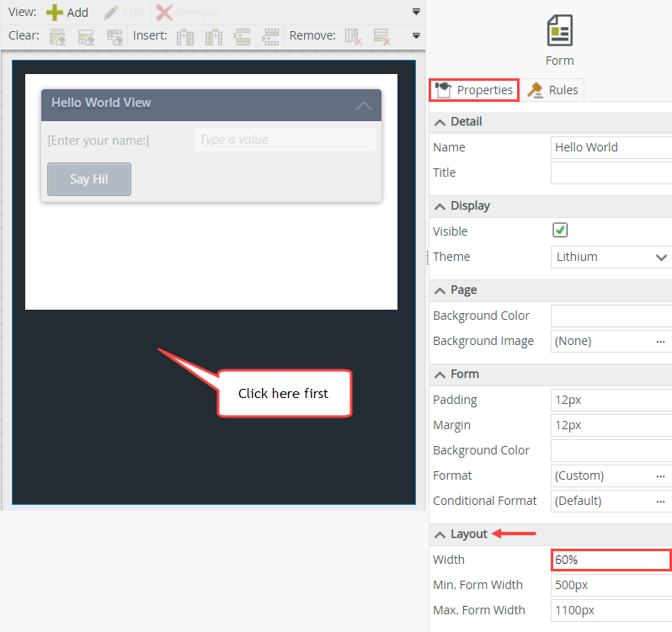Click the red X Remove view icon
The image size is (672, 632).
(163, 13)
